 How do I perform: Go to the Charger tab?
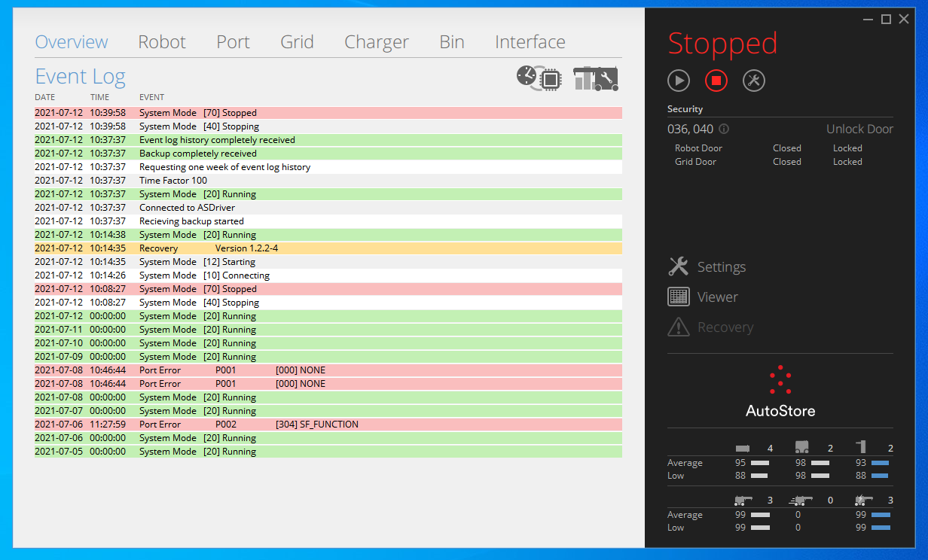tap(376, 42)
